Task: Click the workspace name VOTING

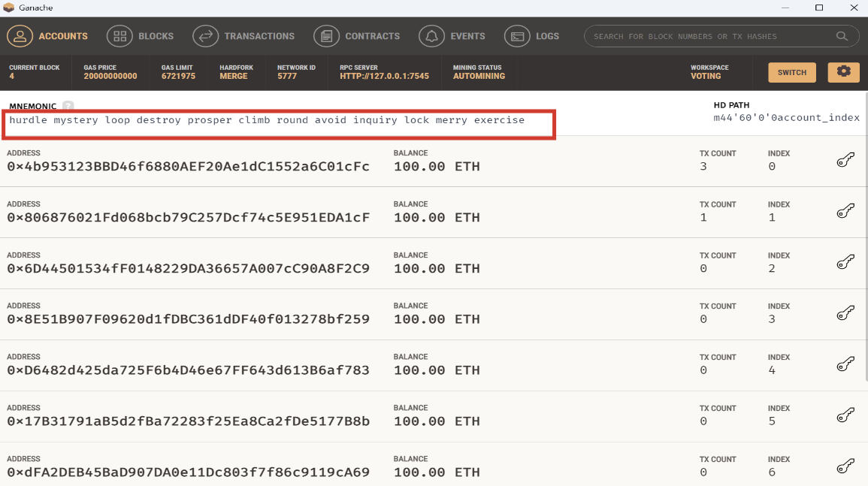Action: [706, 77]
